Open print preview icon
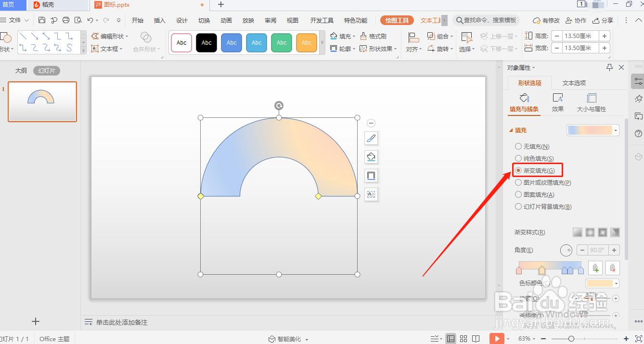Image resolution: width=644 pixels, height=344 pixels. [78, 20]
